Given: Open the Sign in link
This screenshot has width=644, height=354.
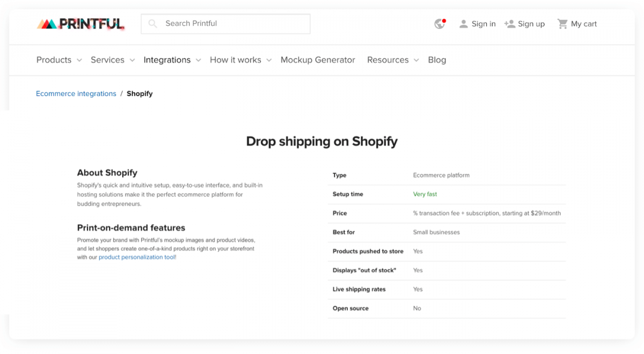Looking at the screenshot, I should [484, 24].
